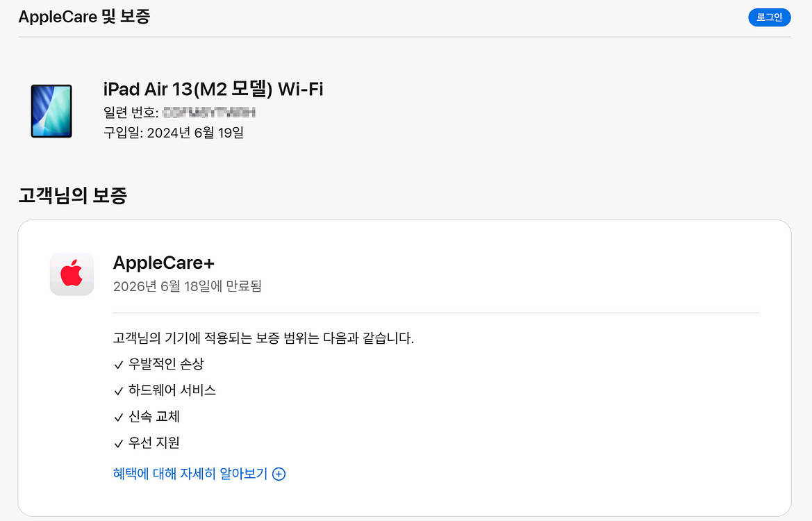Click the 2026년 6월 18일에 만료됨 expiry text

187,286
